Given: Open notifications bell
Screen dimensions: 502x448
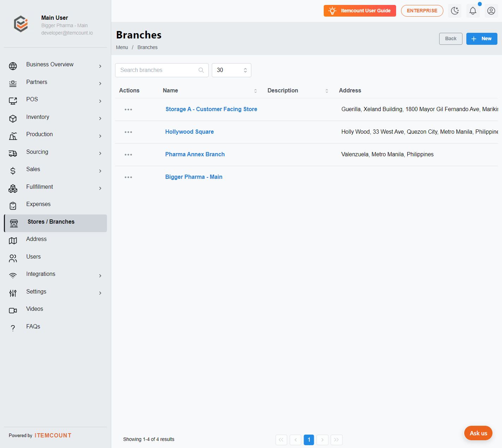Looking at the screenshot, I should [x=473, y=11].
